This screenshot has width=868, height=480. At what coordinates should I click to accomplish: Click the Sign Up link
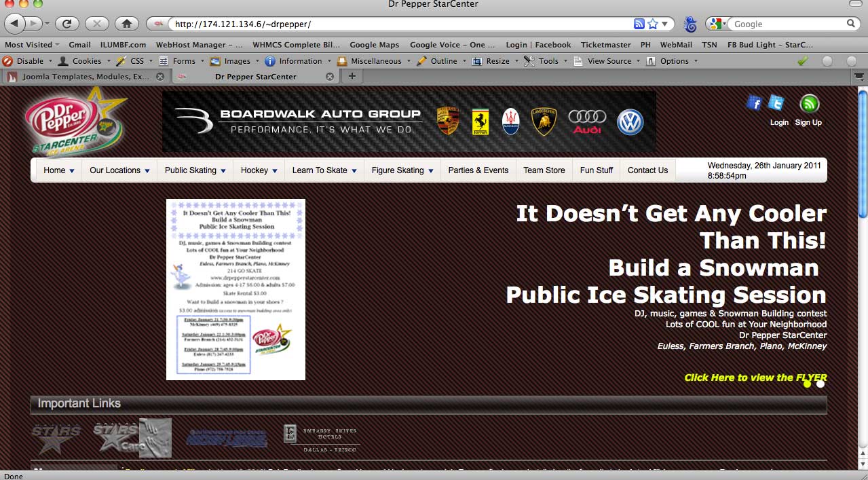(x=808, y=123)
